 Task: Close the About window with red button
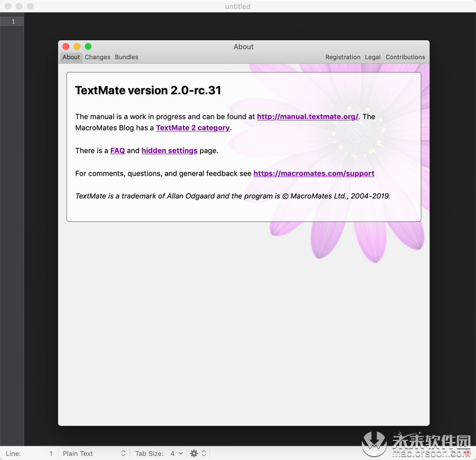point(66,46)
